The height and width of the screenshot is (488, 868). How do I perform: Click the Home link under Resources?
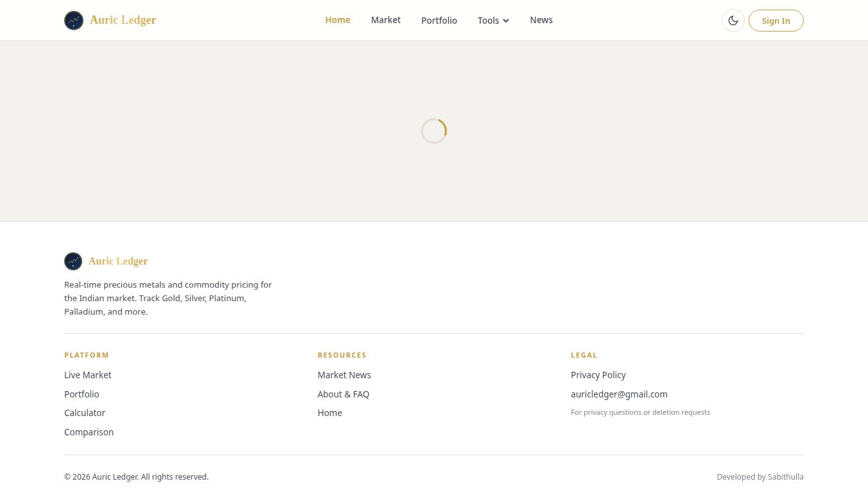click(330, 413)
